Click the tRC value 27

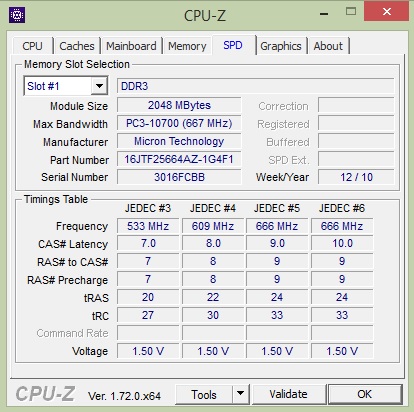pos(148,315)
